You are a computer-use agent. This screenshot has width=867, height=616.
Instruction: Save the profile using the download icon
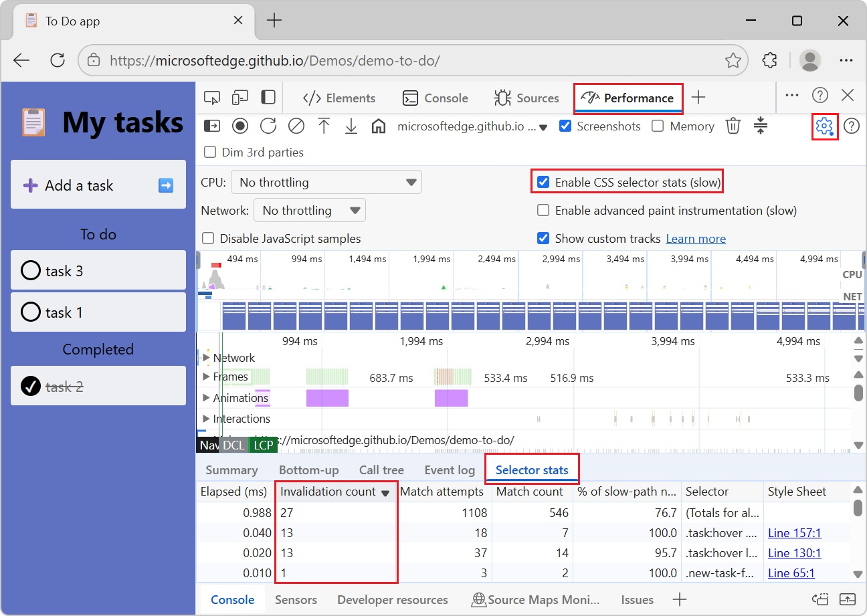click(351, 126)
